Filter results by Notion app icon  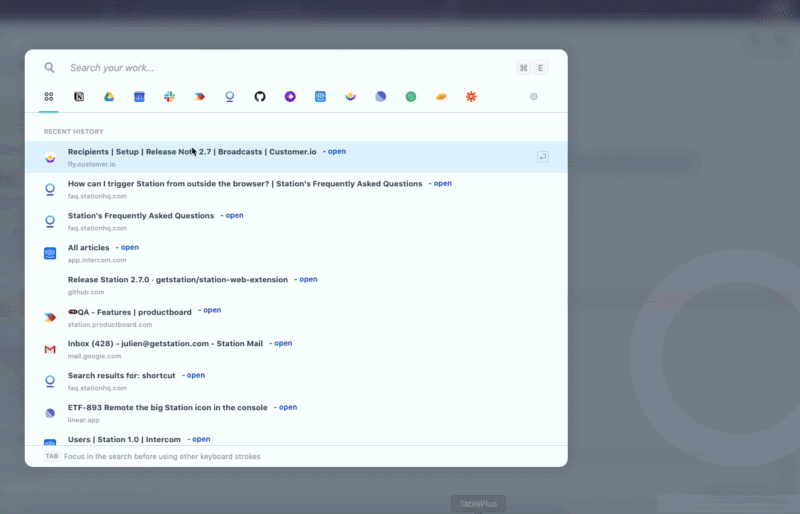79,96
